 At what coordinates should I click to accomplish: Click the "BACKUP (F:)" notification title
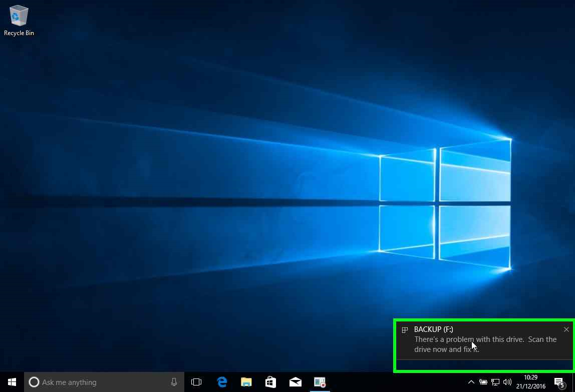pos(433,329)
